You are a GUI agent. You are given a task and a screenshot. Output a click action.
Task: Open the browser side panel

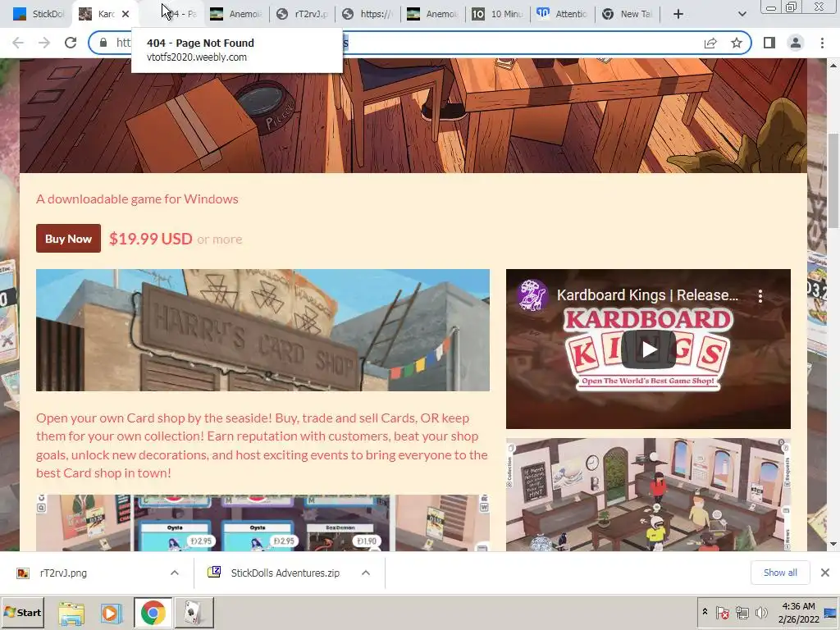(769, 43)
